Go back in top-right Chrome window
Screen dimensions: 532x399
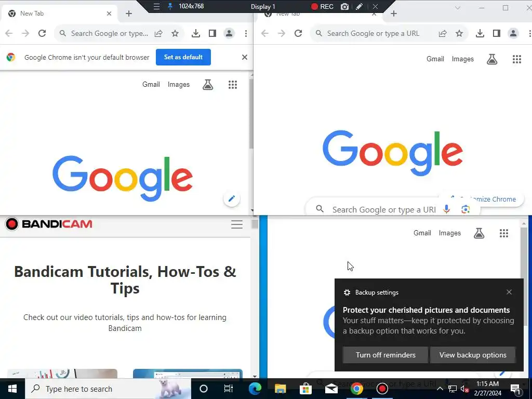pyautogui.click(x=265, y=33)
